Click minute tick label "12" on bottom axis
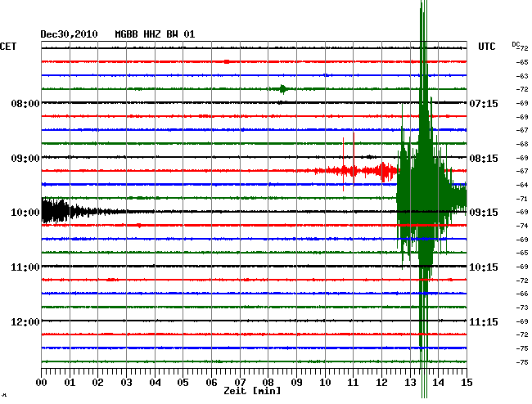Viewport: 532px width, 404px height. pyautogui.click(x=381, y=383)
